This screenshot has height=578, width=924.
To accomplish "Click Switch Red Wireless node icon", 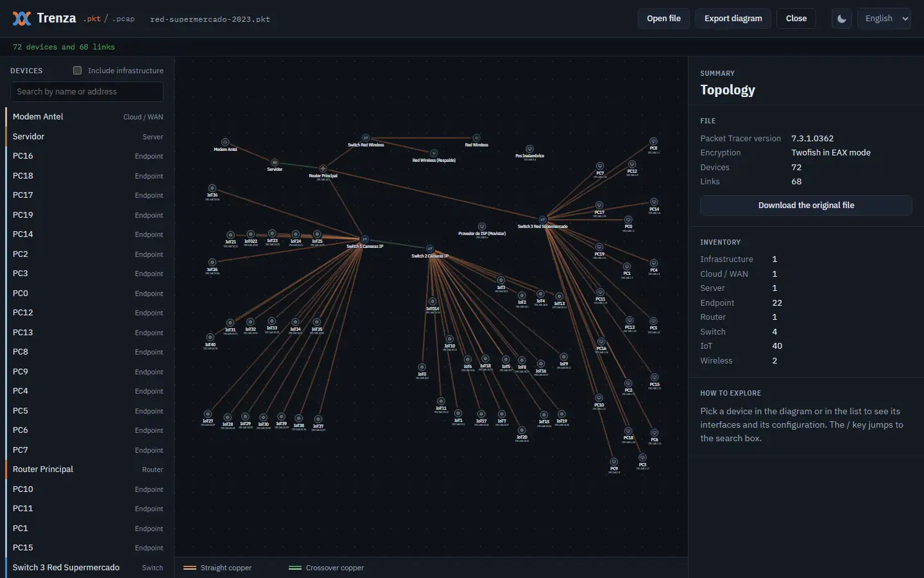I will point(366,138).
